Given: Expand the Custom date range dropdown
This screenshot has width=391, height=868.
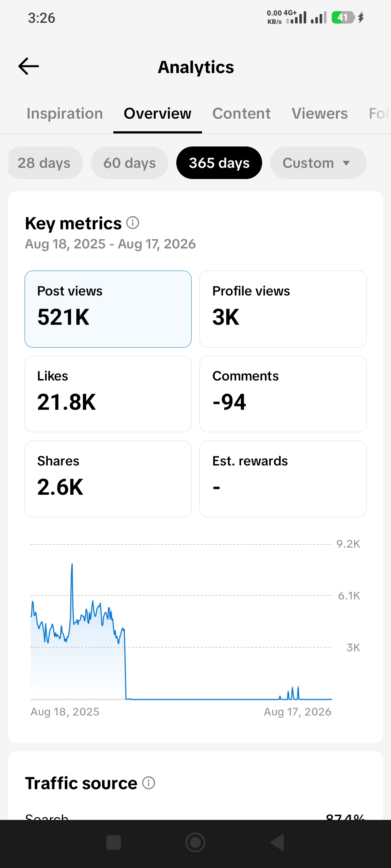Looking at the screenshot, I should [318, 163].
